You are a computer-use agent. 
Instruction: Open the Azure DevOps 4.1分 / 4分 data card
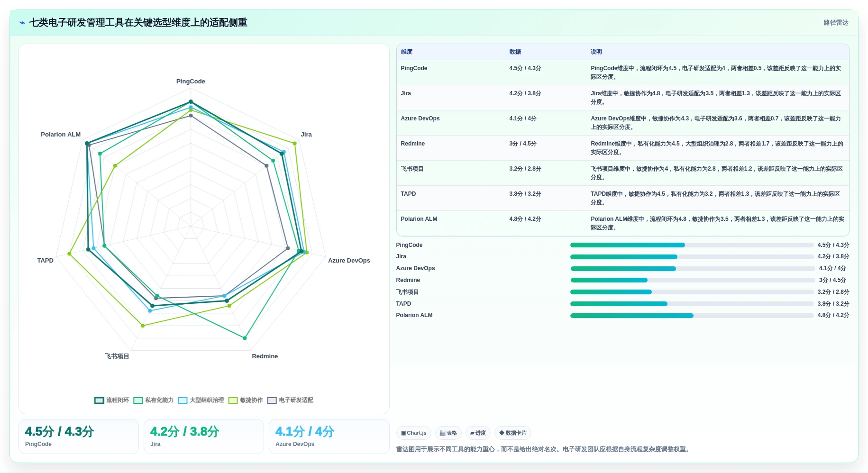(x=329, y=437)
